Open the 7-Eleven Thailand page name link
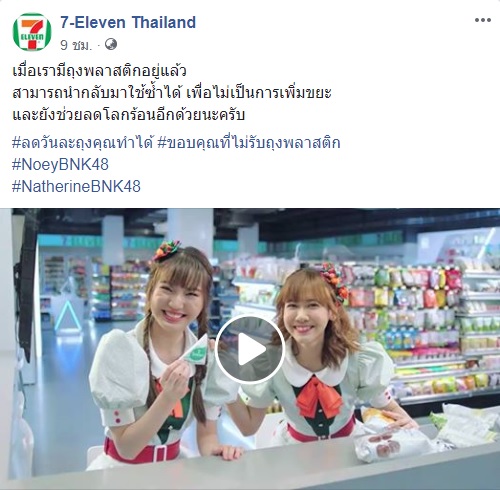Screen dimensions: 500x490 pos(128,22)
